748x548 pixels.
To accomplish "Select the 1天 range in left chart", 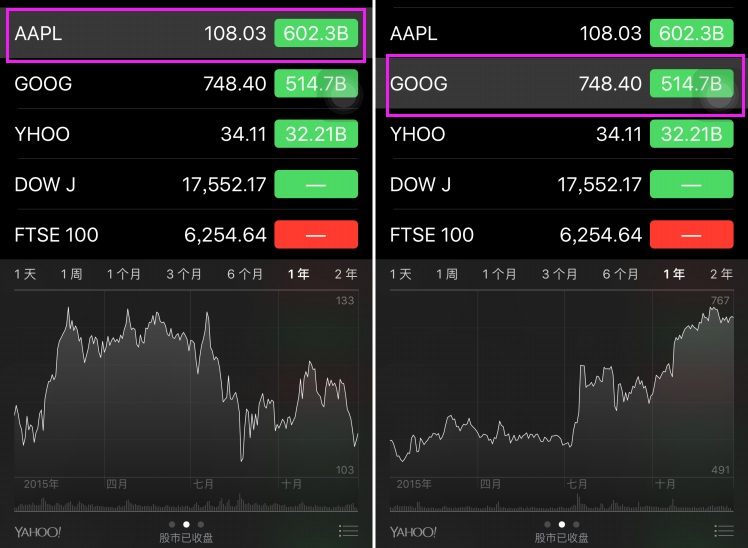I will pos(25,274).
